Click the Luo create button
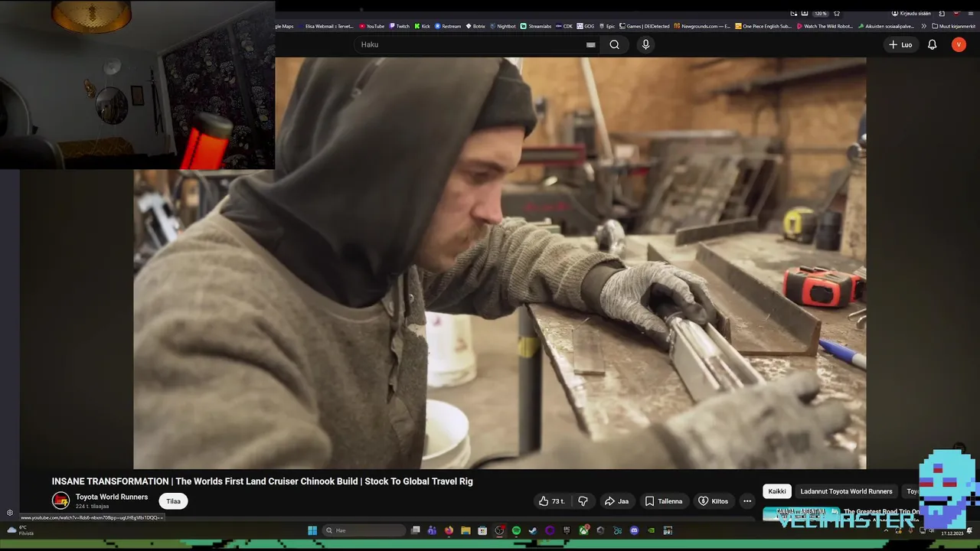This screenshot has width=980, height=551. coord(900,44)
